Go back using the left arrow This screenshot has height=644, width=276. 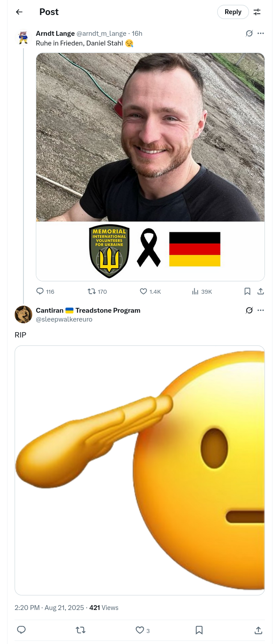point(19,12)
